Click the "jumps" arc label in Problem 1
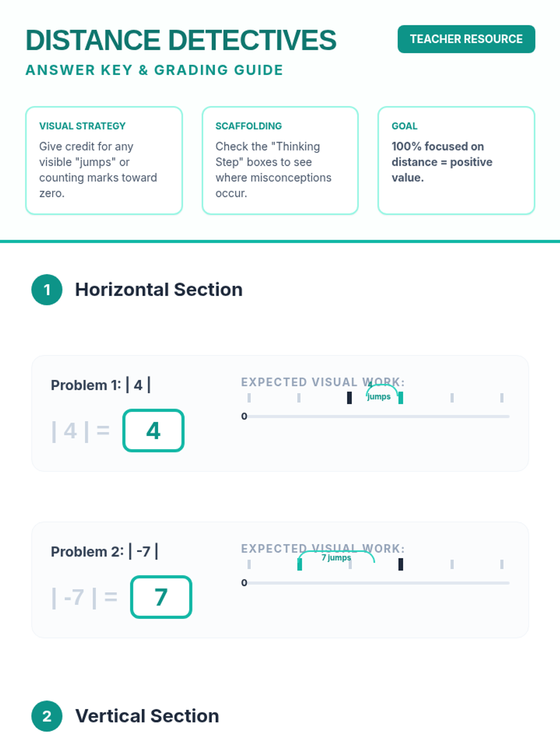560x747 pixels. click(x=379, y=396)
